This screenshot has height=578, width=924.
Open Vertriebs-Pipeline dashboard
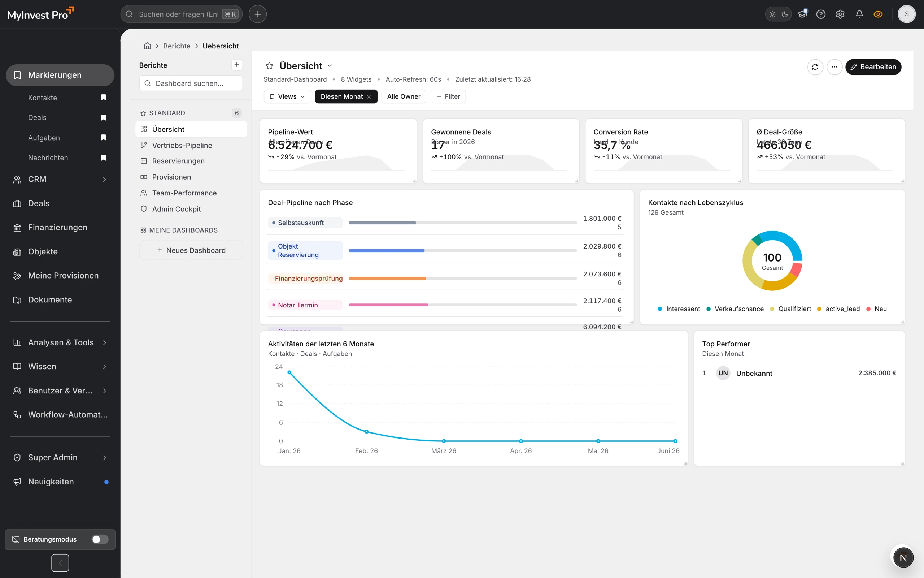(x=191, y=145)
